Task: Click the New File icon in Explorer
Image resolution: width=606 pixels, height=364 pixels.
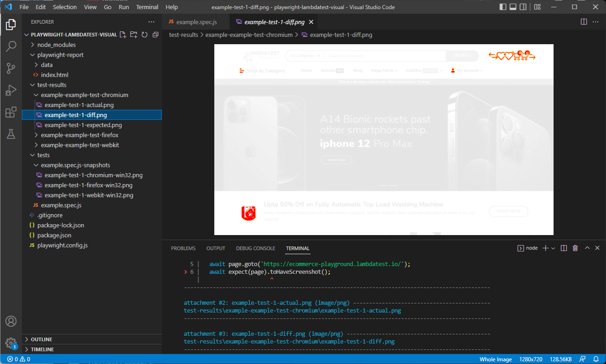Action: pos(122,35)
